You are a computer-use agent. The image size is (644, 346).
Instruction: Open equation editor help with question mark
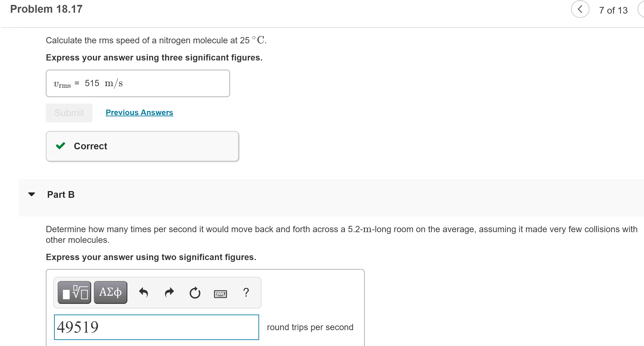[246, 292]
